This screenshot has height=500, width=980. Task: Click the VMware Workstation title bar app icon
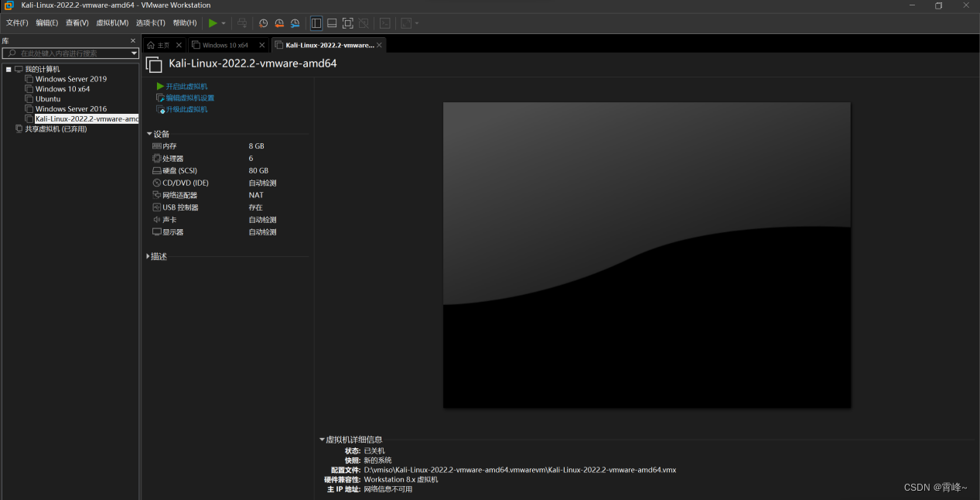click(x=9, y=5)
